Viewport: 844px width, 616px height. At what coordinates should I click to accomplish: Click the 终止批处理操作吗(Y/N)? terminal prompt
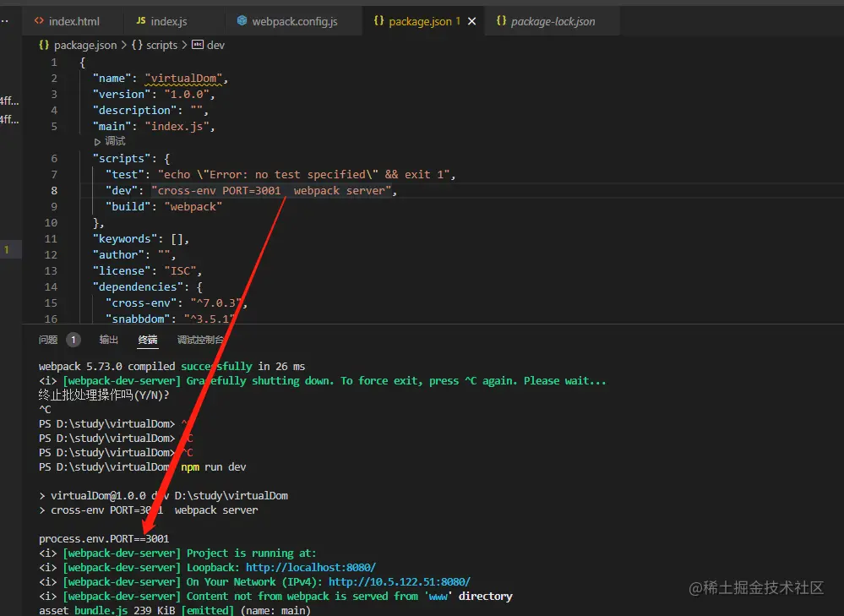coord(104,395)
